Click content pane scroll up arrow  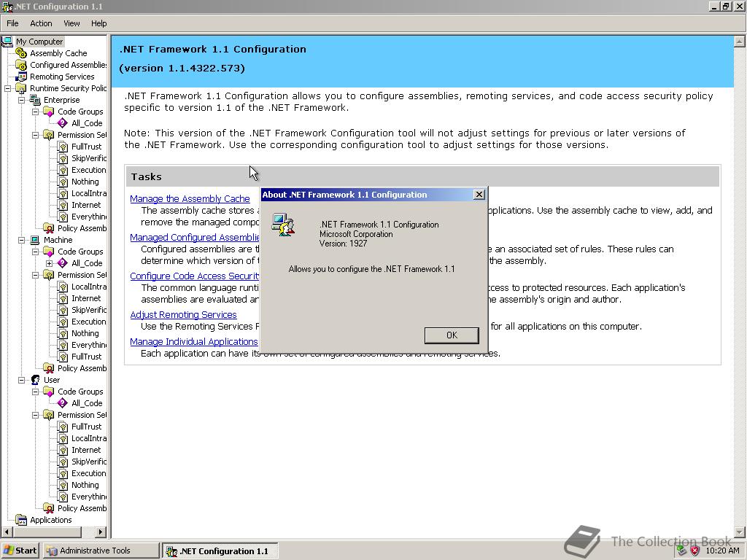740,42
